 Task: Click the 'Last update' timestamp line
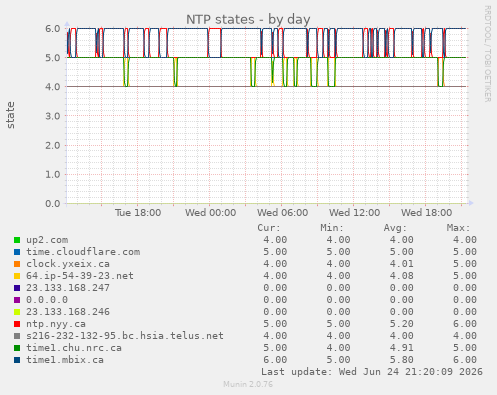click(372, 372)
